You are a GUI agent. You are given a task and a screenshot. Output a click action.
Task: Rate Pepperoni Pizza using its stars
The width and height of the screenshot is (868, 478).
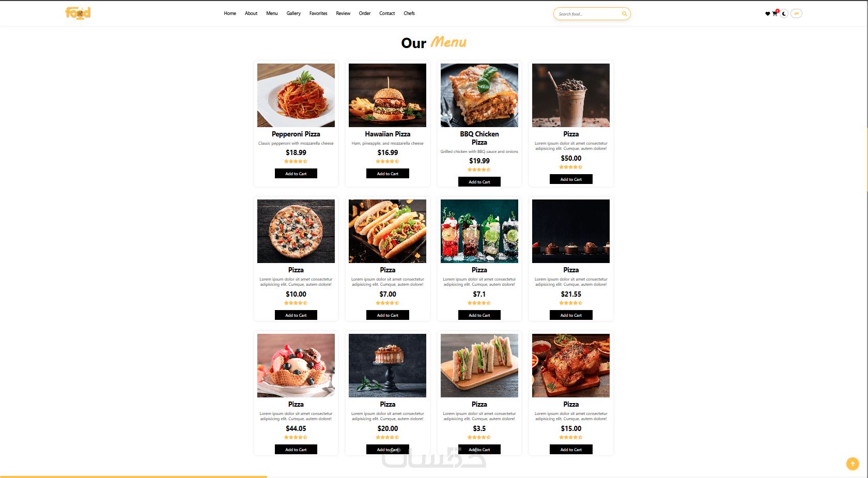point(296,161)
